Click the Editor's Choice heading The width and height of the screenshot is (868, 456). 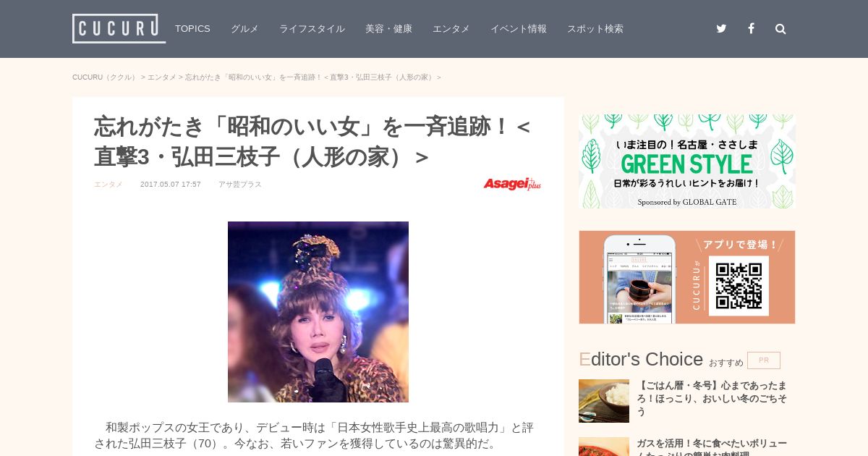(641, 359)
